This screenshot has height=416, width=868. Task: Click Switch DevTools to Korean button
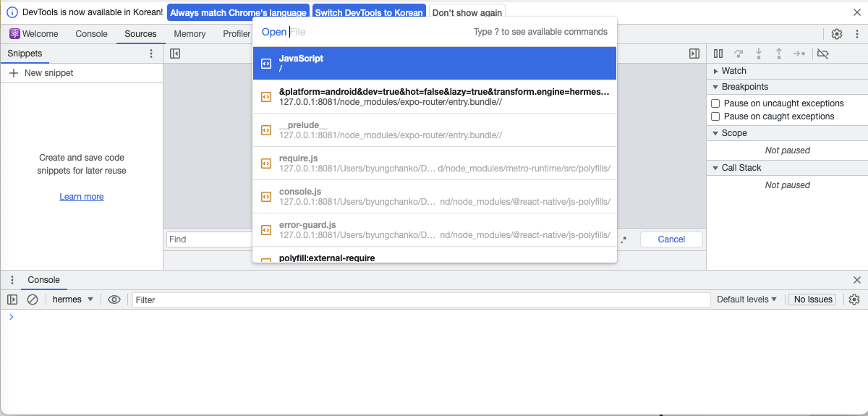pyautogui.click(x=369, y=13)
